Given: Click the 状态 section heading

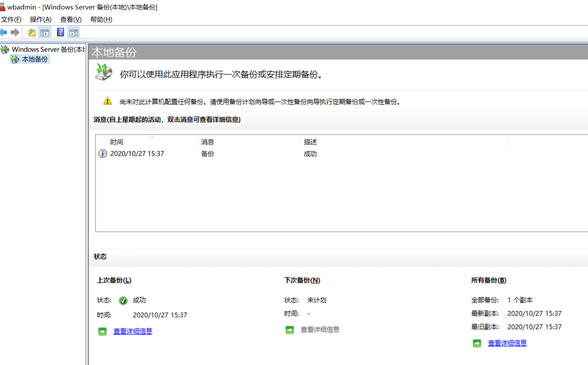Looking at the screenshot, I should (100, 257).
